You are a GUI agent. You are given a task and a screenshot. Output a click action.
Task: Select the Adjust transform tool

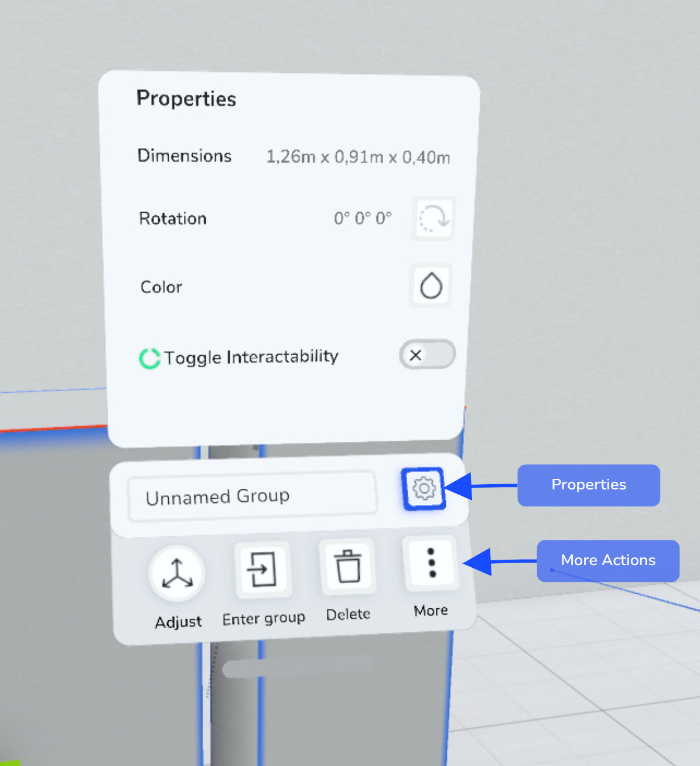click(x=177, y=573)
